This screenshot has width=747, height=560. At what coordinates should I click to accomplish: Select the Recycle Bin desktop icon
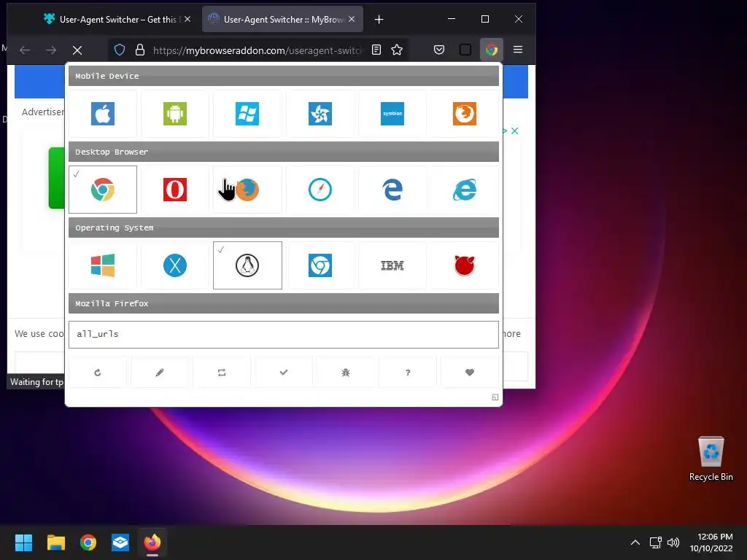(x=711, y=459)
